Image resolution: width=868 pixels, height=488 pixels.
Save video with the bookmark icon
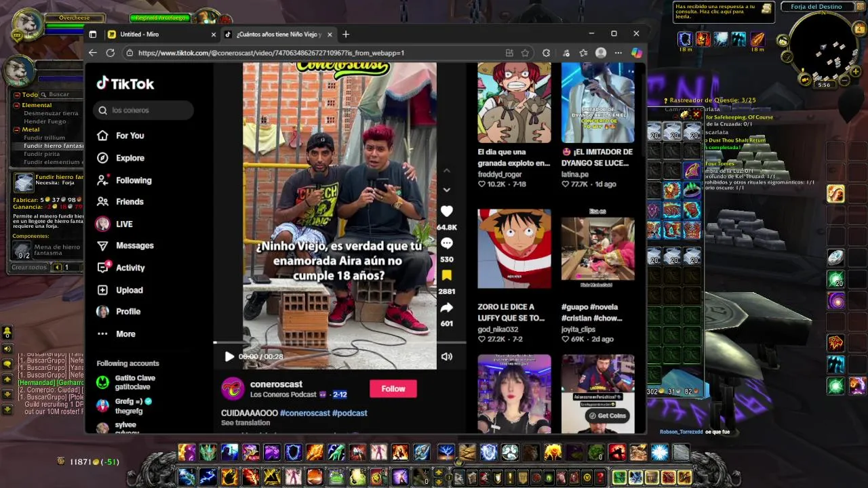(x=446, y=275)
